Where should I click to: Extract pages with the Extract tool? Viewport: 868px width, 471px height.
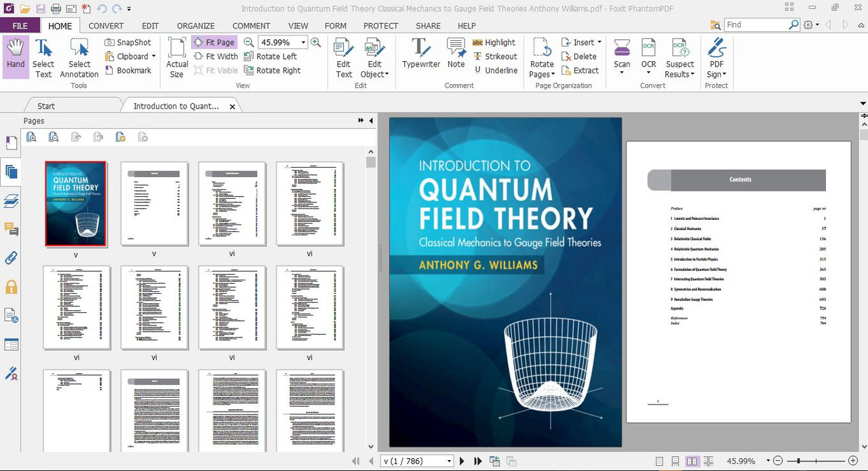(580, 71)
